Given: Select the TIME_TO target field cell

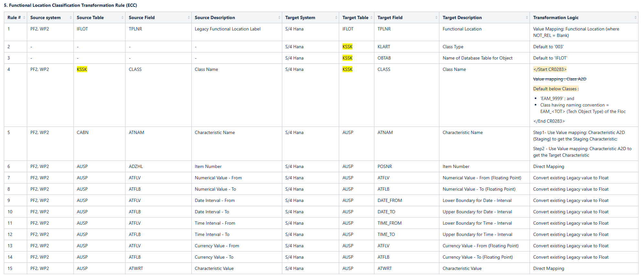Looking at the screenshot, I should tap(386, 234).
